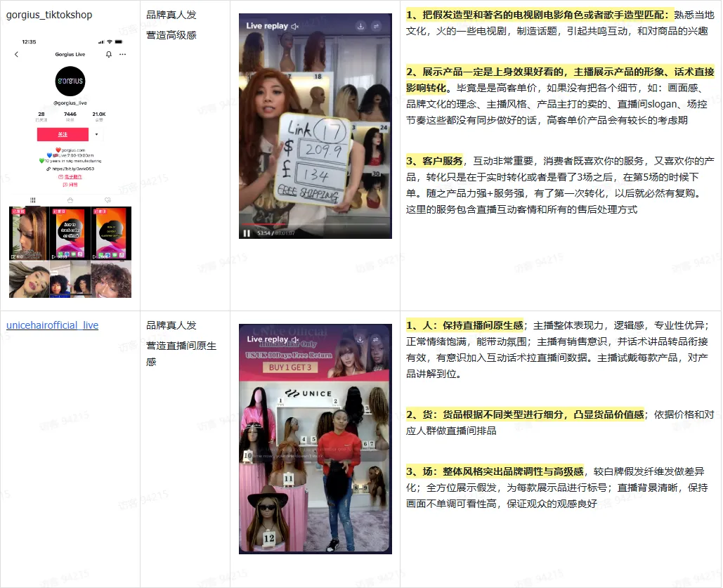Click the heading '1、人：保持直播间原生感'
The height and width of the screenshot is (588, 723).
click(x=464, y=325)
